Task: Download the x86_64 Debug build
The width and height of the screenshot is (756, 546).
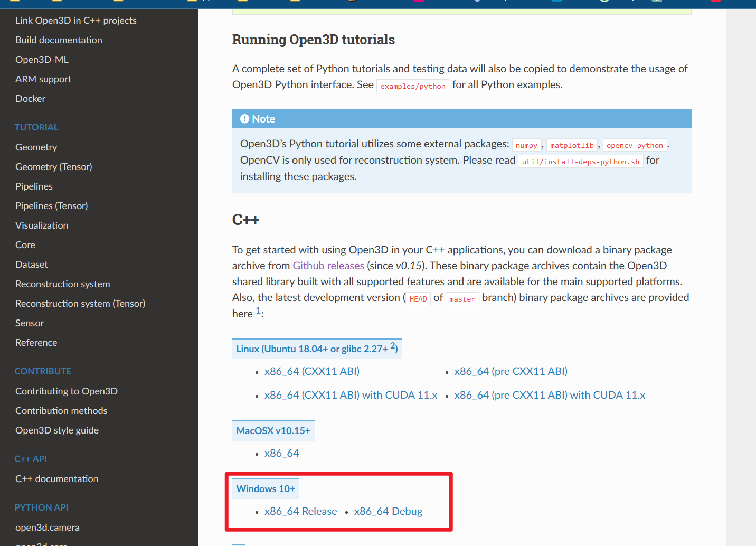Action: [x=388, y=511]
